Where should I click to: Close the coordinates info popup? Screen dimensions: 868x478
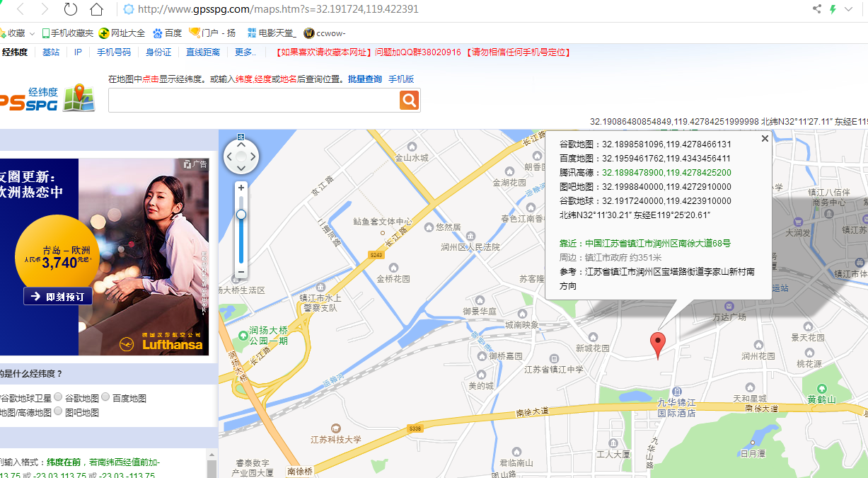click(x=765, y=139)
